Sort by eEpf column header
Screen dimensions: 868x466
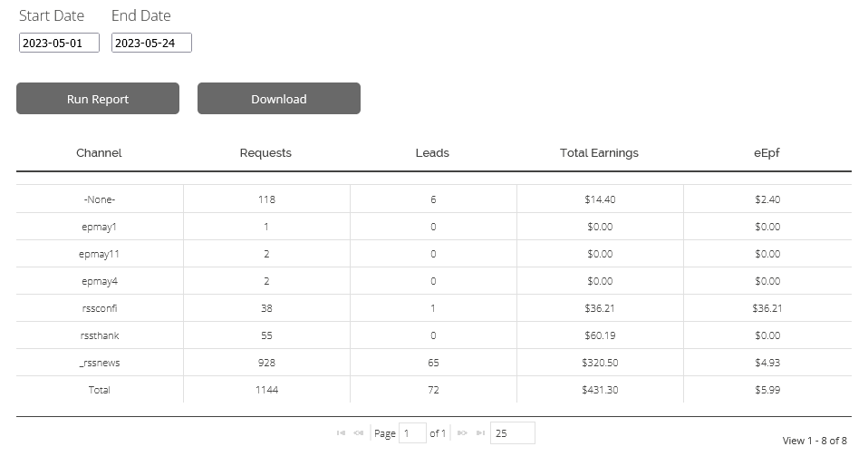pyautogui.click(x=767, y=153)
